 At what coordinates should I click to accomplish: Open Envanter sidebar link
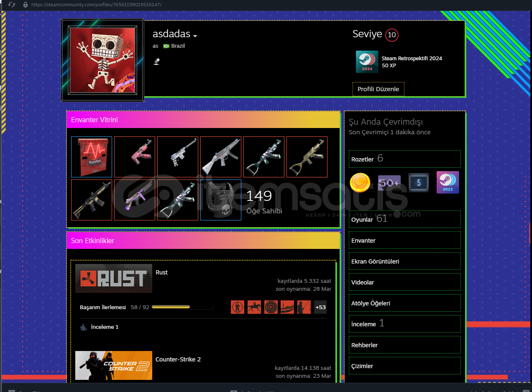click(x=405, y=240)
